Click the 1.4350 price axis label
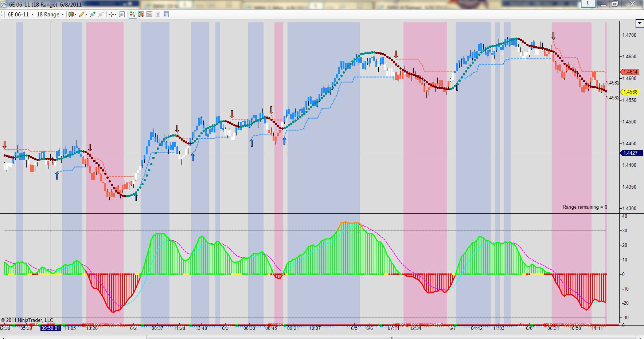This screenshot has width=644, height=339. pyautogui.click(x=629, y=187)
